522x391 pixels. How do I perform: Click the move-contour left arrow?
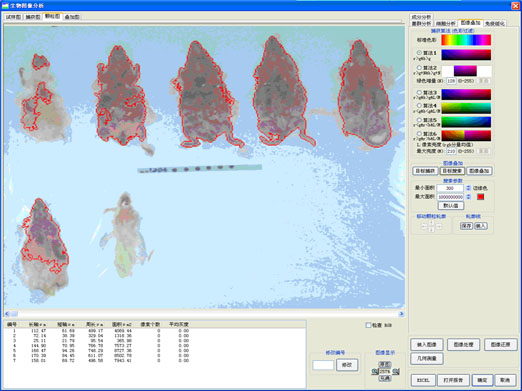point(424,226)
